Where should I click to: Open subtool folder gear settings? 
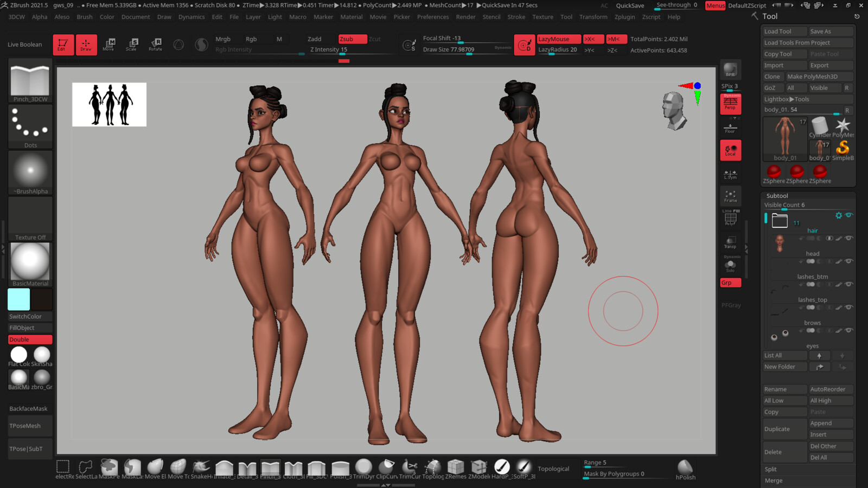tap(839, 215)
